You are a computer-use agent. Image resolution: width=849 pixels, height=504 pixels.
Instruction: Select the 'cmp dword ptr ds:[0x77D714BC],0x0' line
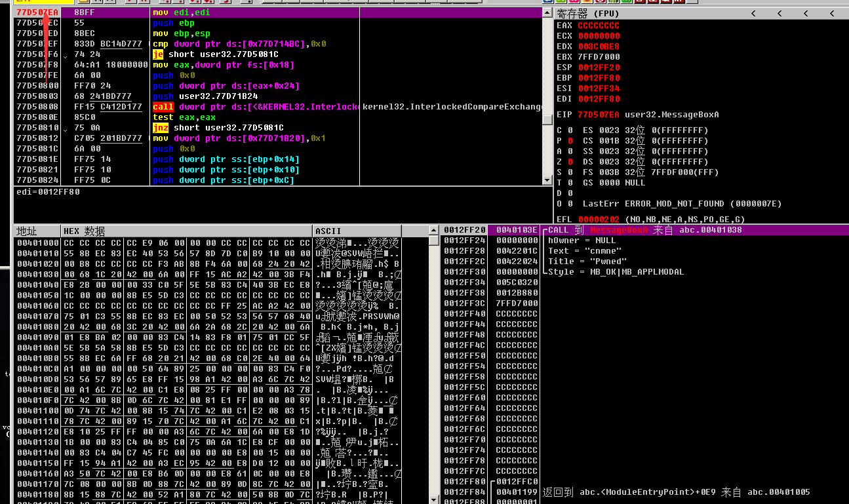click(x=239, y=44)
